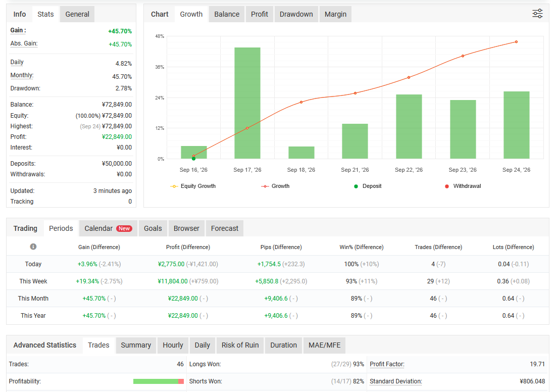Select the Drawdown chart tab
The height and width of the screenshot is (392, 557).
(296, 14)
